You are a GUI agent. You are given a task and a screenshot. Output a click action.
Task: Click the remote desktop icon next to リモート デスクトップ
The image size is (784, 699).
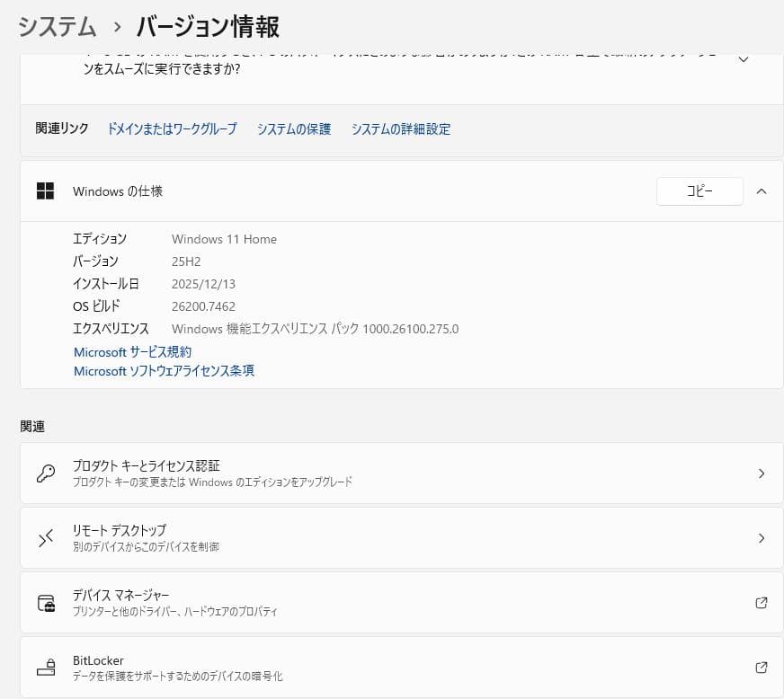point(47,537)
